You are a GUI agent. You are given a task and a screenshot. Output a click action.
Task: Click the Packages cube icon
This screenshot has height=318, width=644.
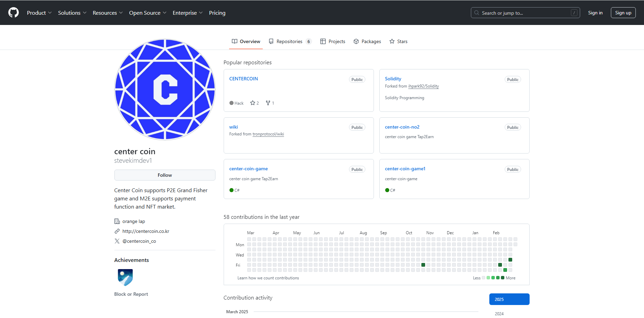coord(356,41)
